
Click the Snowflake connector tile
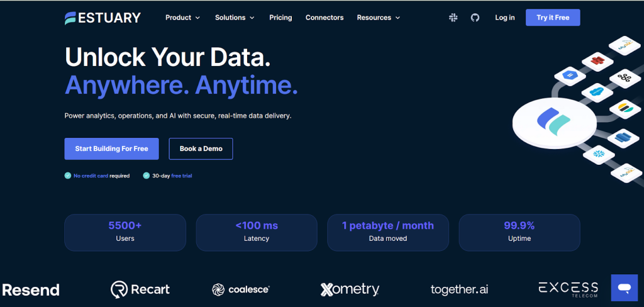(599, 155)
